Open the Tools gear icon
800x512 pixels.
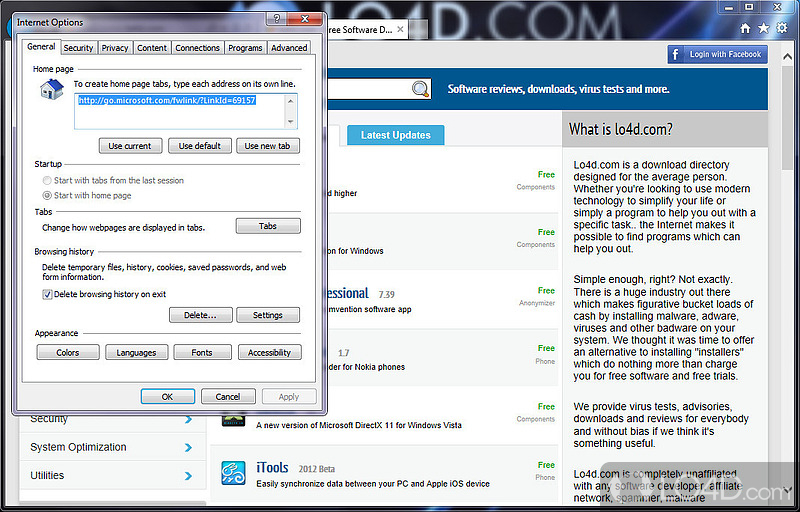782,28
